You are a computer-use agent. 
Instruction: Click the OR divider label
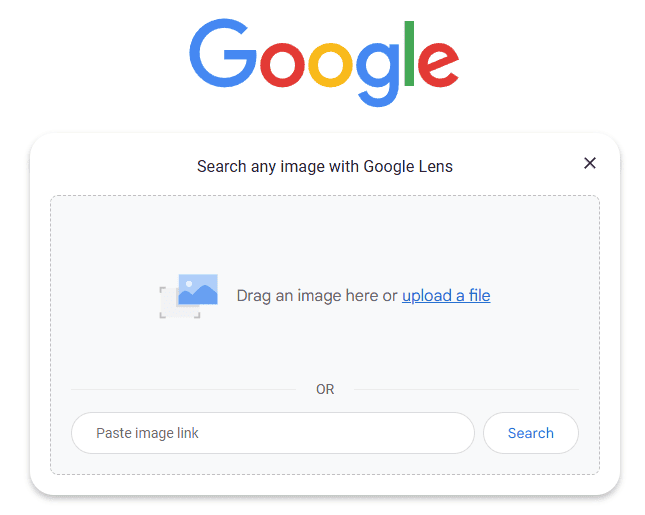coord(325,389)
